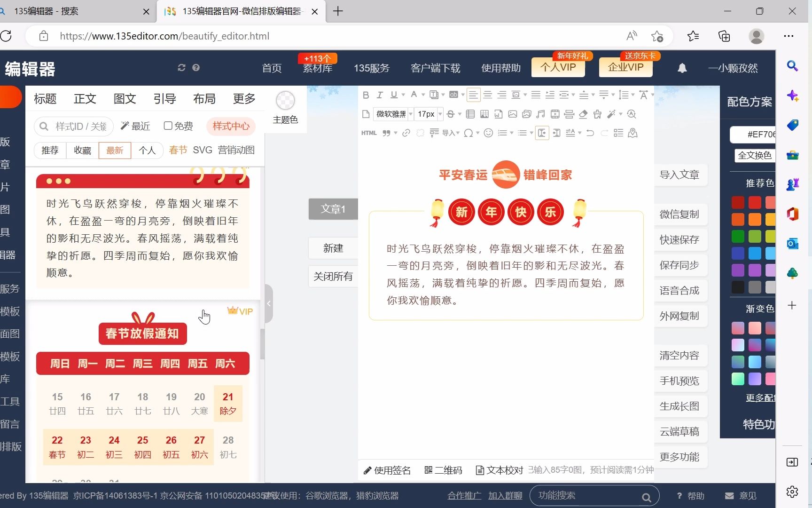
Task: Open the 导入 import dropdown
Action: click(450, 133)
